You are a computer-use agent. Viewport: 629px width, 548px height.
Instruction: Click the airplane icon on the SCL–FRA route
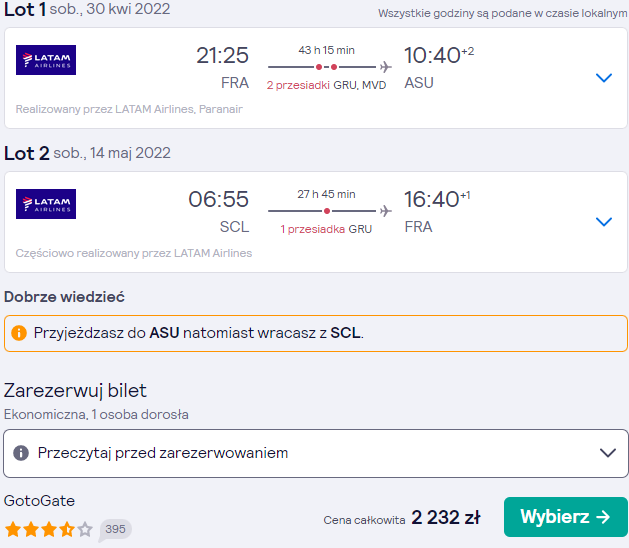pos(386,211)
